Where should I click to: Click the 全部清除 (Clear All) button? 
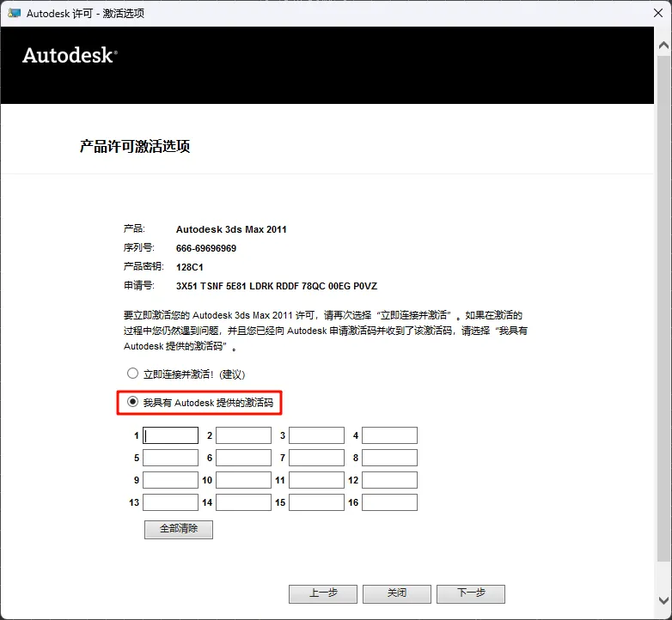[x=179, y=530]
